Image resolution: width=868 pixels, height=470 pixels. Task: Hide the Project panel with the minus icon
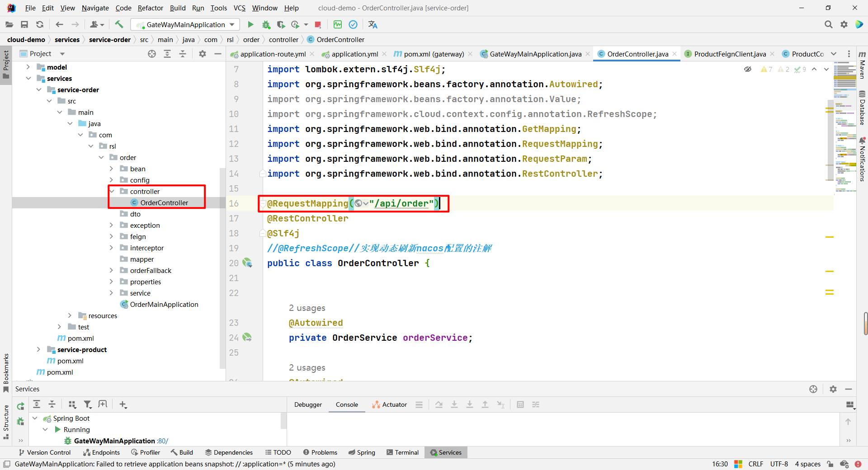pyautogui.click(x=217, y=54)
